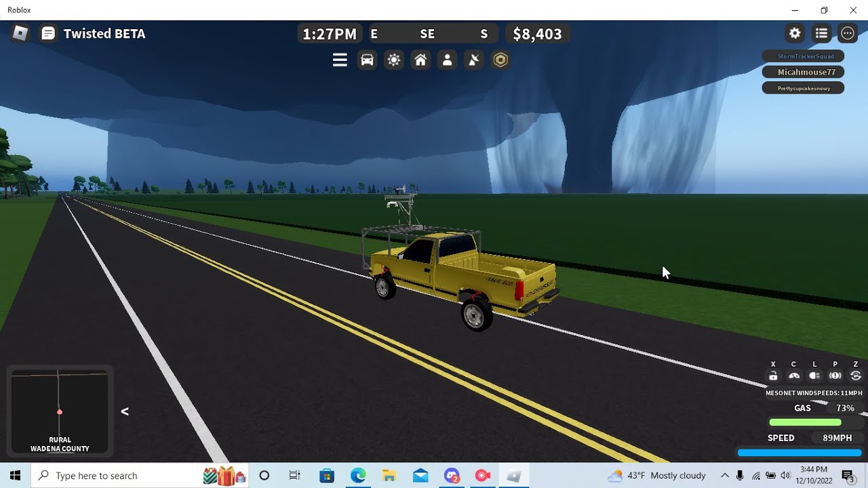The image size is (868, 488).
Task: Click the green gas level bar
Action: (x=805, y=422)
